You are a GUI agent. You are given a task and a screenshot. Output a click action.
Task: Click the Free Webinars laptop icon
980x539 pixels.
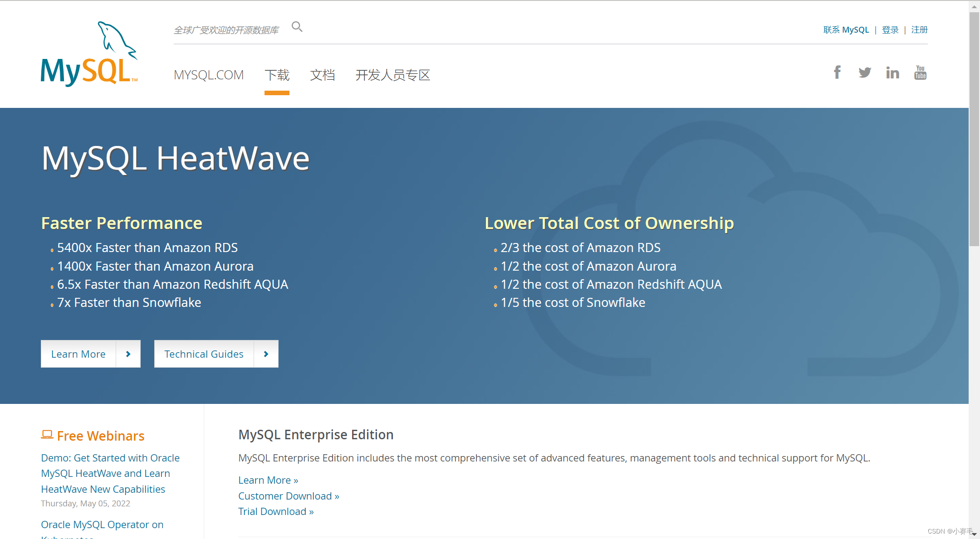(x=47, y=435)
